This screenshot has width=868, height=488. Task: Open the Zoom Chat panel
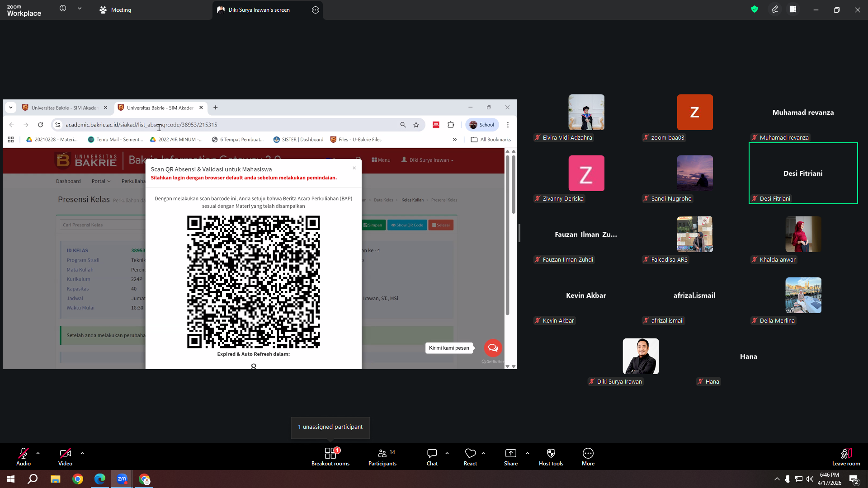[x=432, y=456]
